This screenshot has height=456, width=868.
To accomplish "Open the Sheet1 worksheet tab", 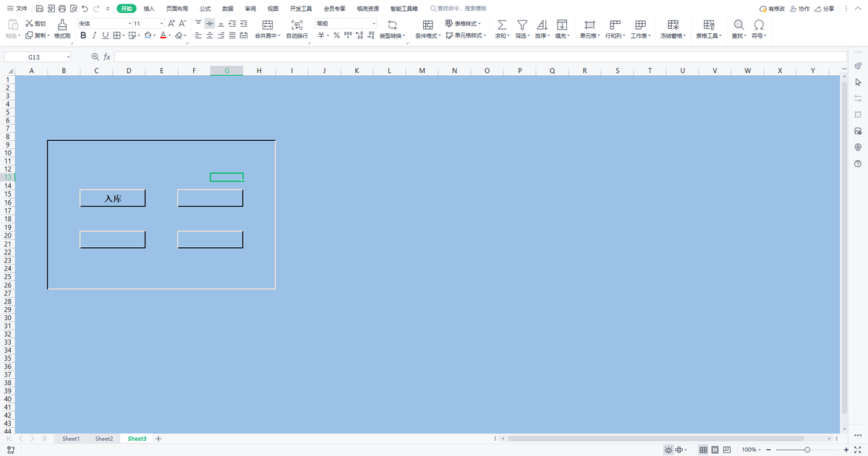I will coord(71,439).
